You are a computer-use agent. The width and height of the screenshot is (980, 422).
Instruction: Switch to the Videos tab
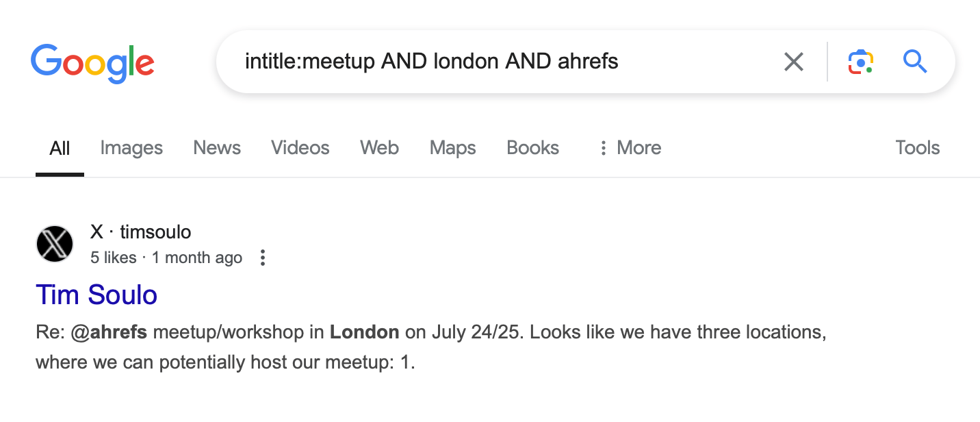point(300,147)
